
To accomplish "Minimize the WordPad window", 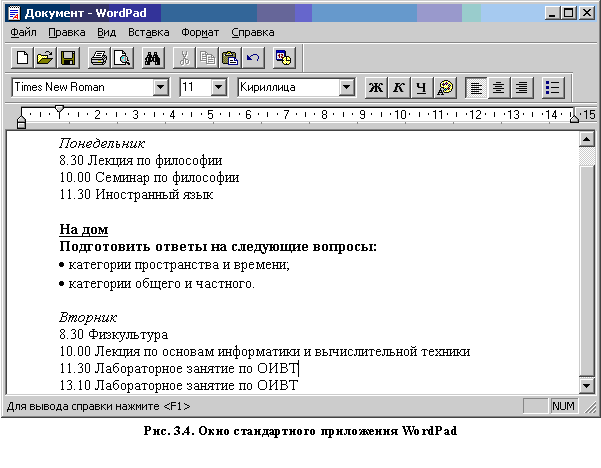I will [552, 13].
